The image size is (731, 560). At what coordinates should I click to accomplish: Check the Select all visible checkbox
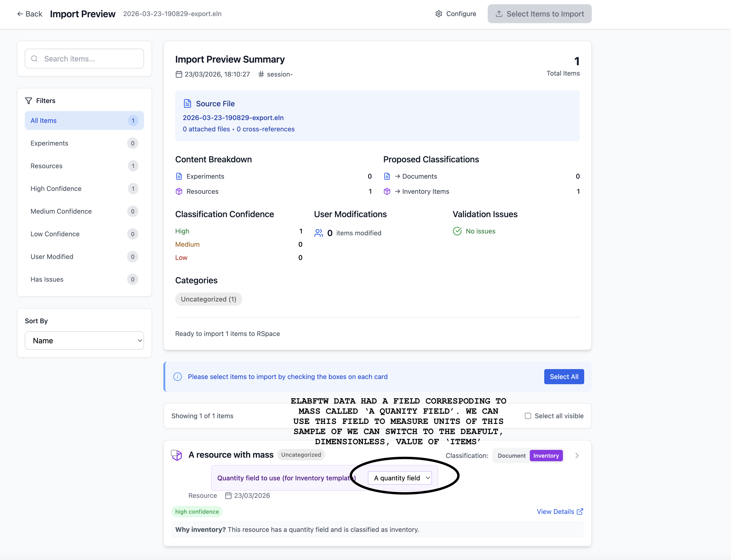pos(528,416)
